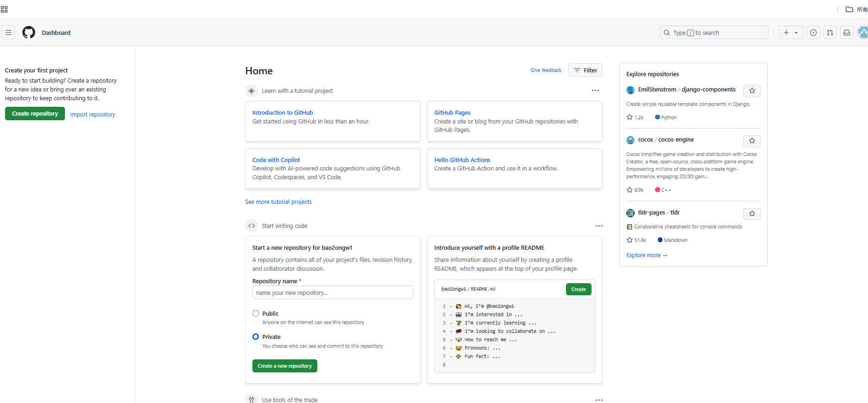This screenshot has width=868, height=403.
Task: Open the Pull requests icon in header
Action: (x=830, y=32)
